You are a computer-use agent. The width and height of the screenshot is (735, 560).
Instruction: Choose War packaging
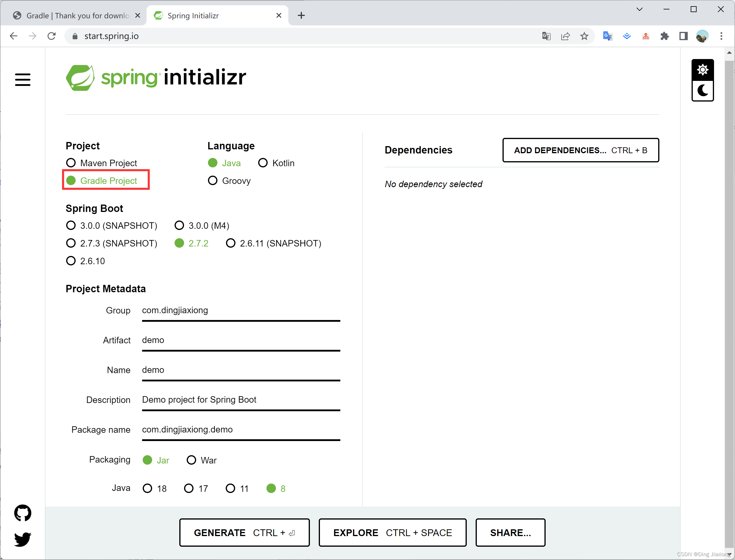pyautogui.click(x=201, y=460)
